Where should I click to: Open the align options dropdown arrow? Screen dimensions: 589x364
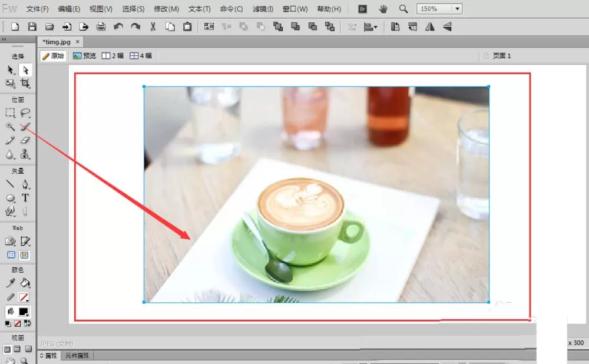coord(375,27)
